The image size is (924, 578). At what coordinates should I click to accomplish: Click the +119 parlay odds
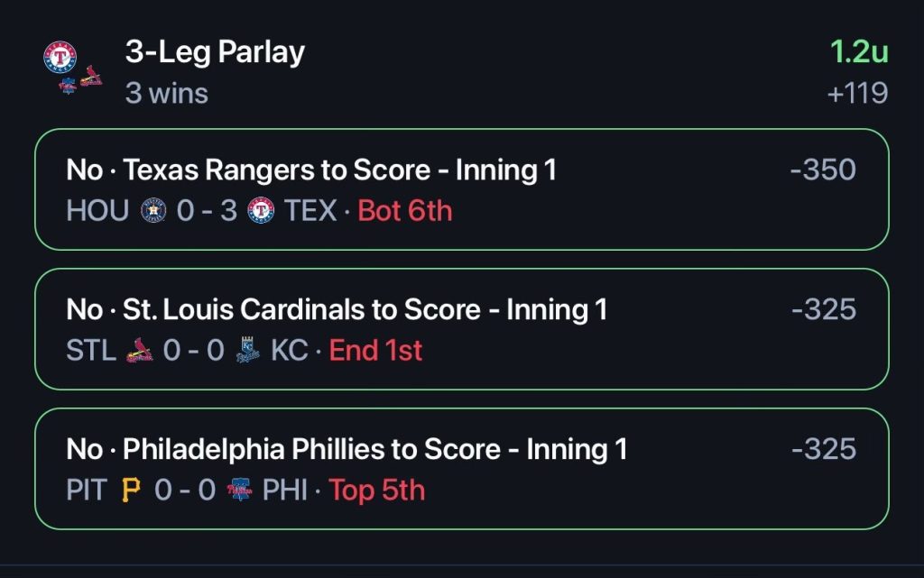point(857,93)
